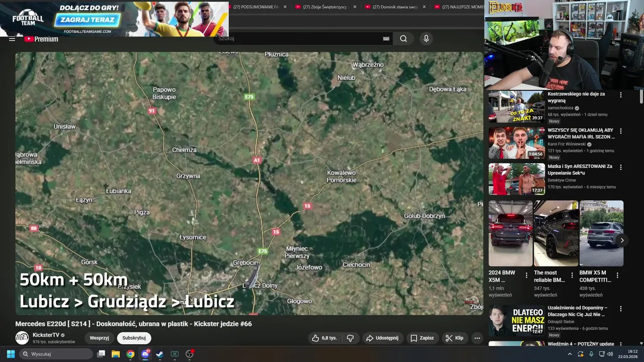644x362 pixels.
Task: Click the YouTube Premium logo
Action: [x=41, y=39]
